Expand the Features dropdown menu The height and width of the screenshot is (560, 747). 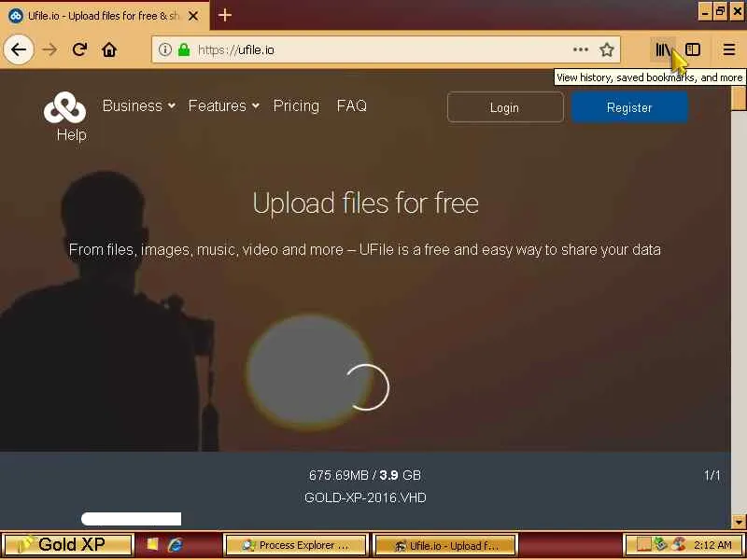click(x=223, y=105)
